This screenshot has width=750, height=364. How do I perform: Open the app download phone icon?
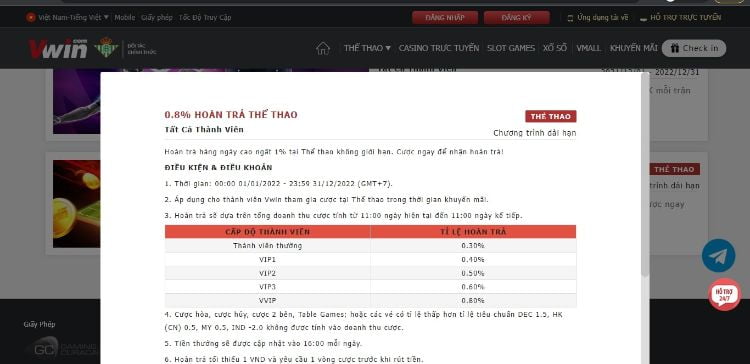570,18
